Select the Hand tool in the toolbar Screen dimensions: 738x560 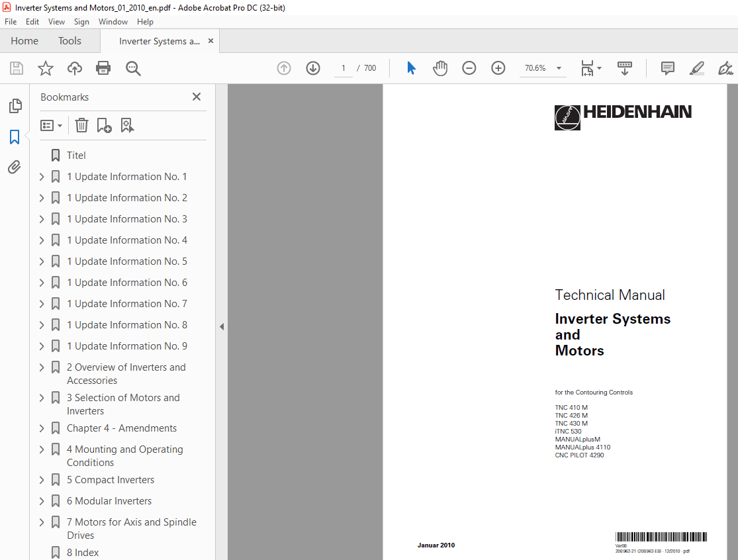439,68
